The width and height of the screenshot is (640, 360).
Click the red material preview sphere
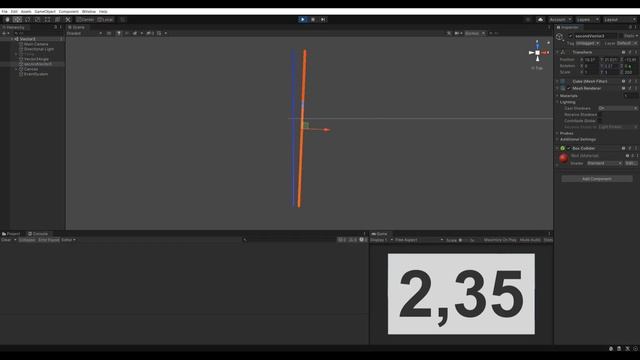pos(564,158)
